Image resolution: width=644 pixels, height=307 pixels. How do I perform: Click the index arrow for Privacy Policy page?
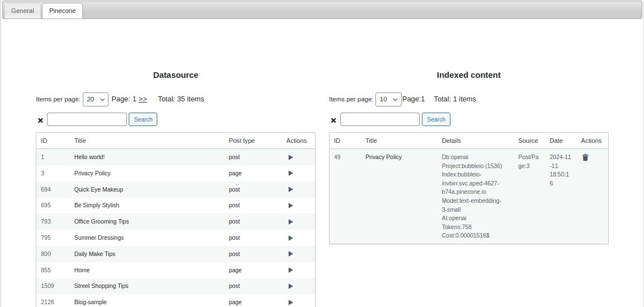tap(290, 174)
